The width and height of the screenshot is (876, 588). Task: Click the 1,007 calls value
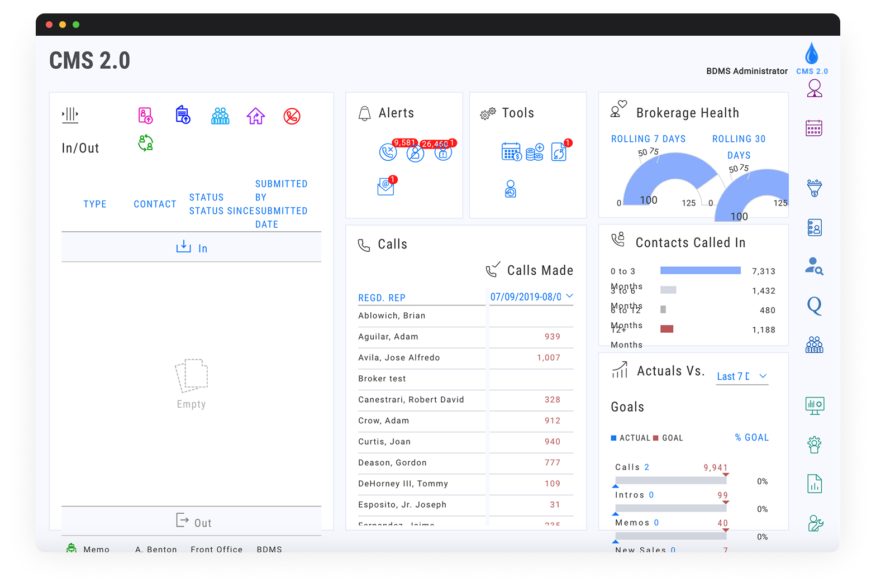549,358
